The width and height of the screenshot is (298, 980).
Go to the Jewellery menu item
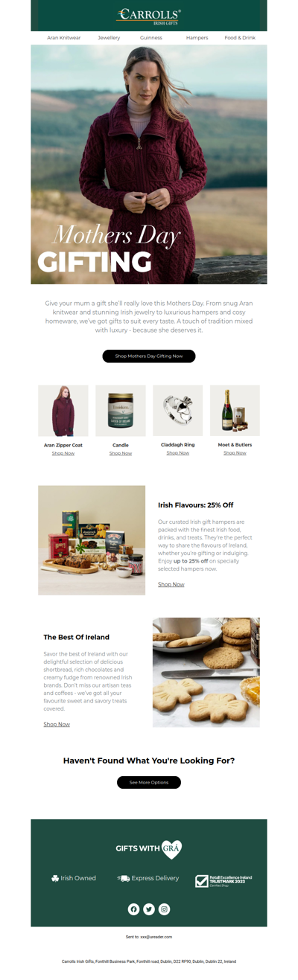click(x=109, y=37)
